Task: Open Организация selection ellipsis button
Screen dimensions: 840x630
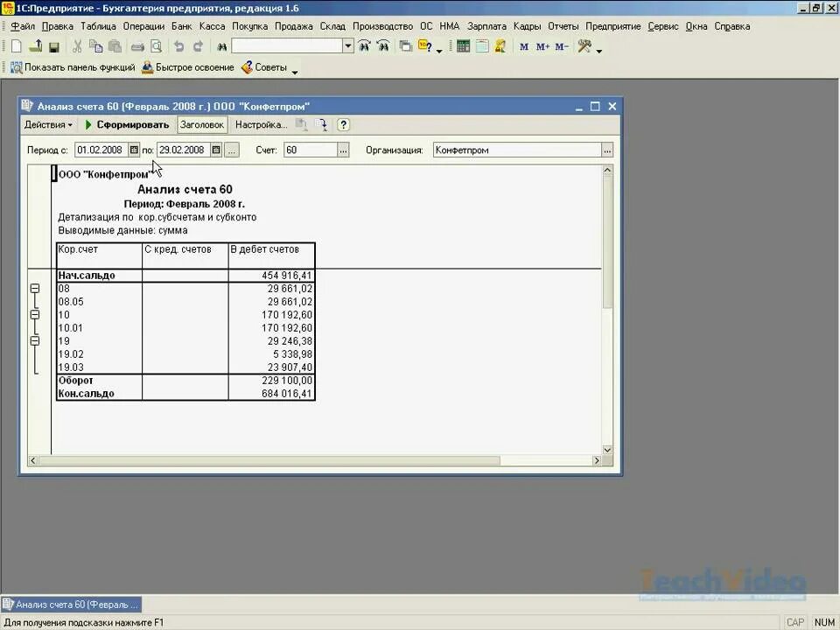Action: (x=607, y=150)
